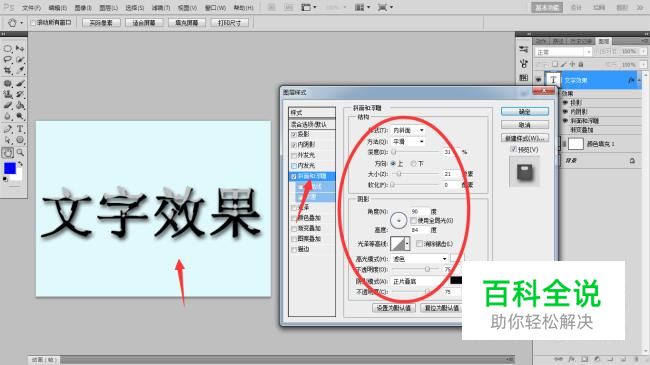Toggle 投影 checkbox in style list
This screenshot has width=650, height=365.
click(293, 134)
